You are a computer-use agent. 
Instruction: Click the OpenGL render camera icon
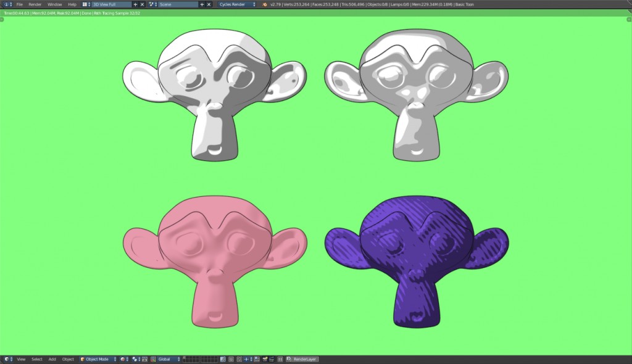tap(265, 359)
